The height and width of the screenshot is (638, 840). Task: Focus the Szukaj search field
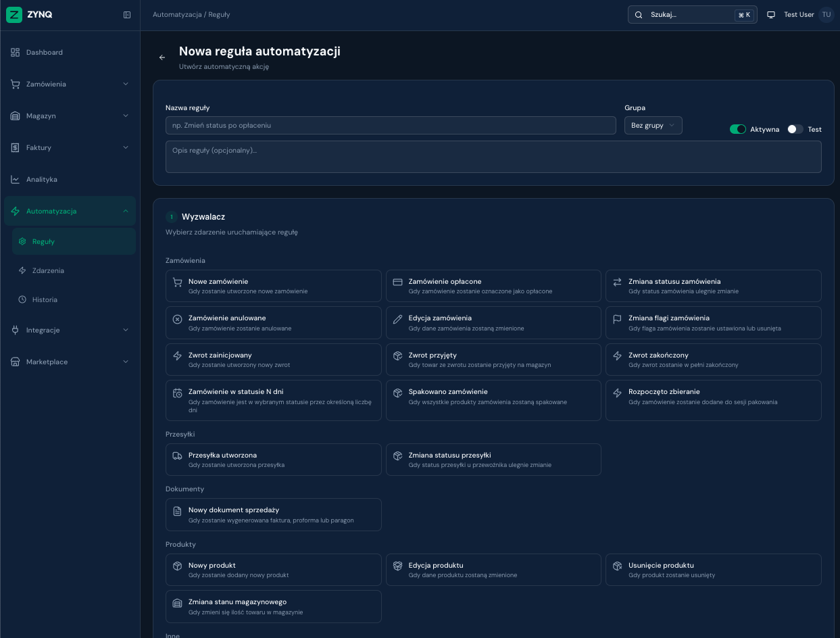[x=693, y=15]
